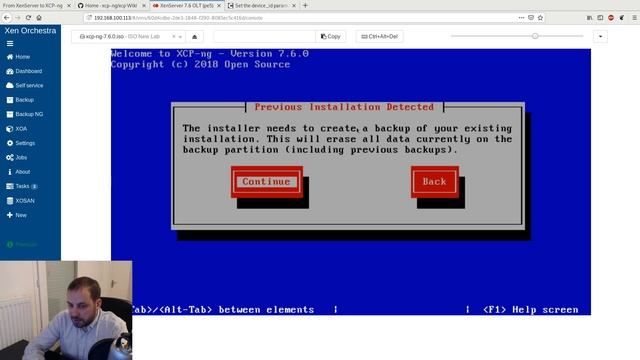Select Continue in the installer dialog

267,182
